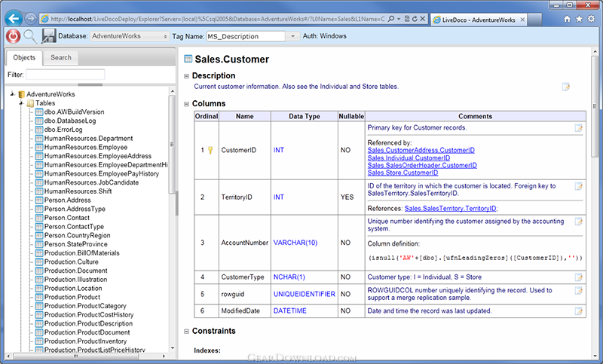Screen dimensions: 603x364
Task: Collapse the Description section
Action: (x=186, y=76)
